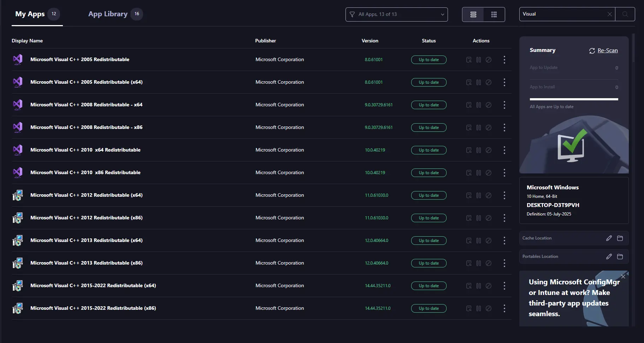Open the Portables Location folder

620,256
